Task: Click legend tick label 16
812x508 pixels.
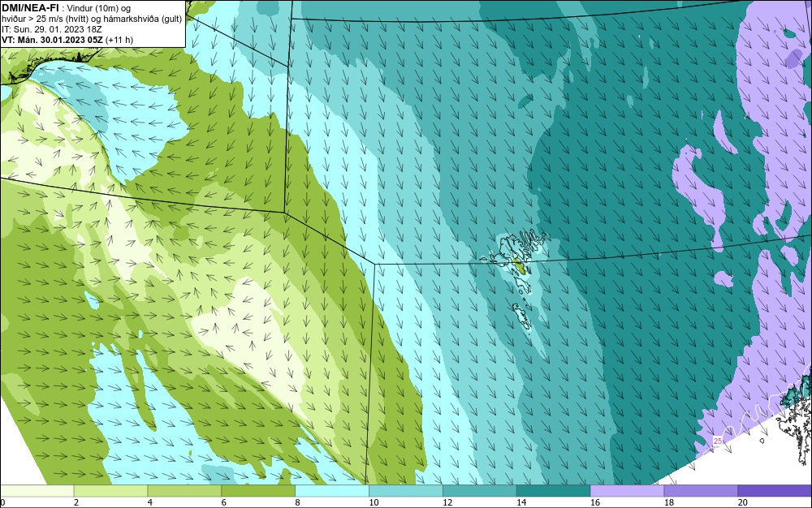Action: (x=595, y=502)
